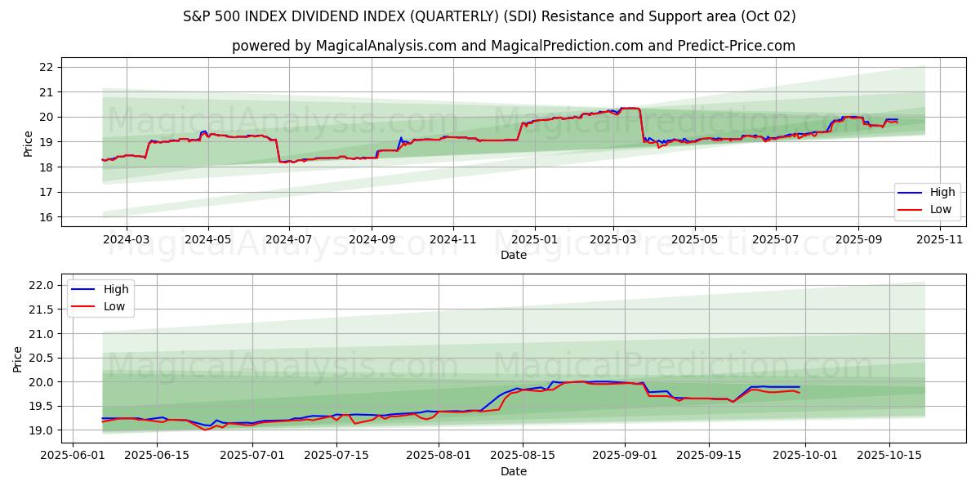The height and width of the screenshot is (490, 980).
Task: Click the Date x-axis label under the bottom chart
Action: tap(513, 471)
